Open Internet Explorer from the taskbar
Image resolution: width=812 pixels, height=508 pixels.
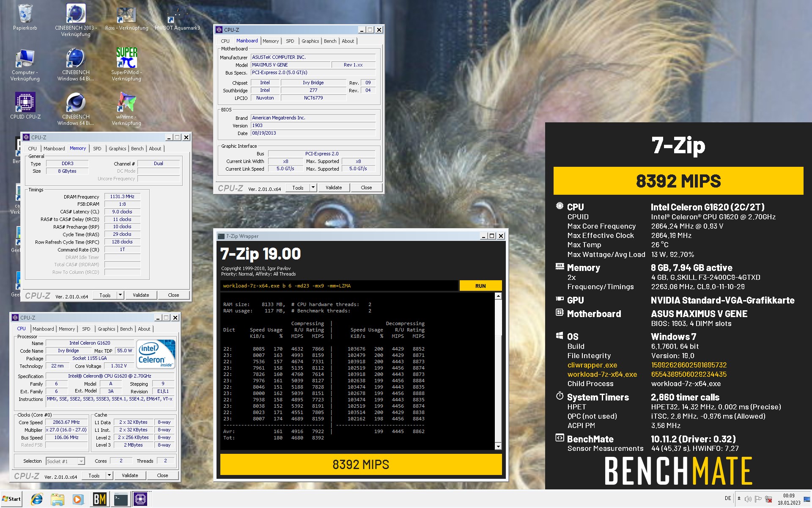click(x=37, y=500)
